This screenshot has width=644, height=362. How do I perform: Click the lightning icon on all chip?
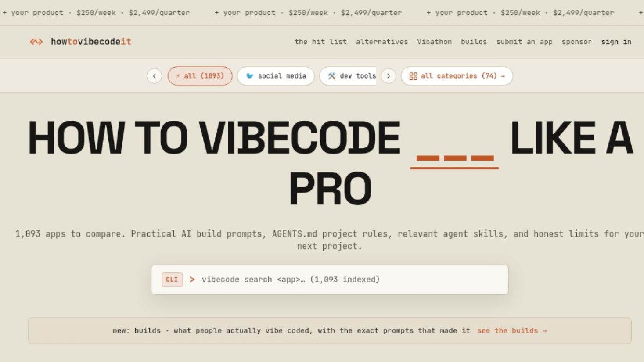pyautogui.click(x=178, y=76)
